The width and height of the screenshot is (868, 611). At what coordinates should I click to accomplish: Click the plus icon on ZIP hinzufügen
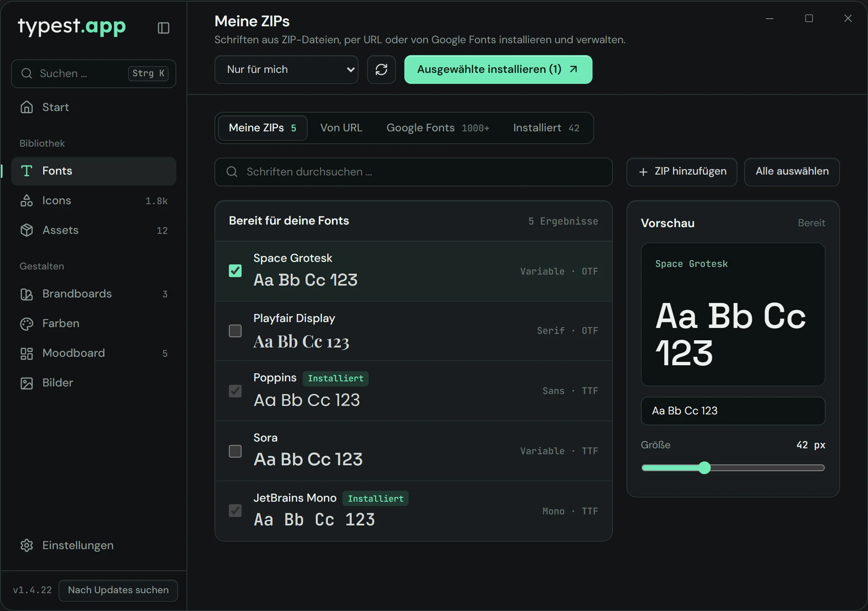pyautogui.click(x=643, y=172)
